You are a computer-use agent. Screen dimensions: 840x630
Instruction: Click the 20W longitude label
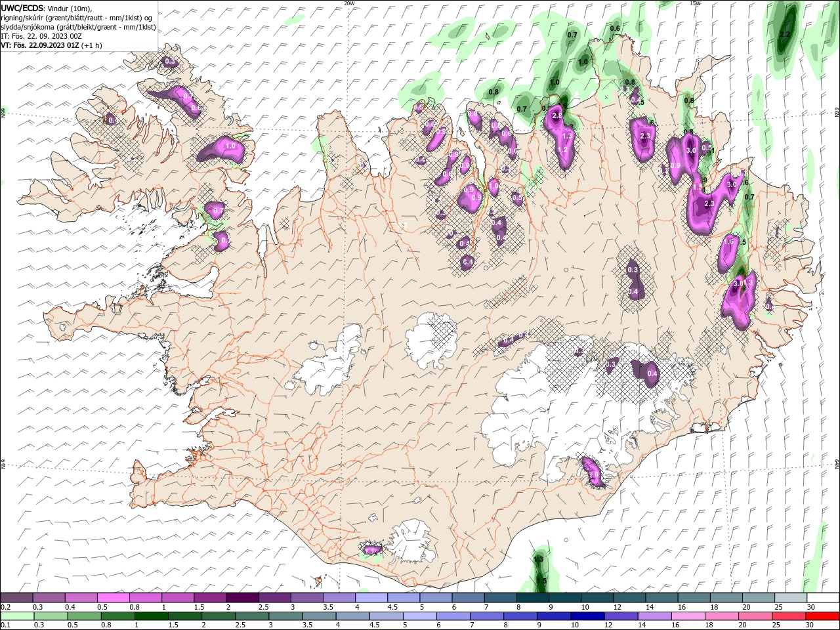(x=349, y=3)
